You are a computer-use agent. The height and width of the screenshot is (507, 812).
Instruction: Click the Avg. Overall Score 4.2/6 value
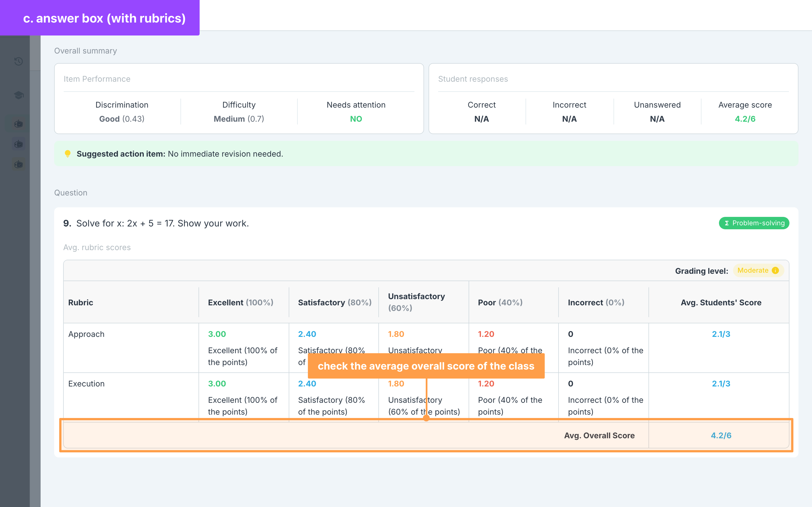(x=721, y=435)
